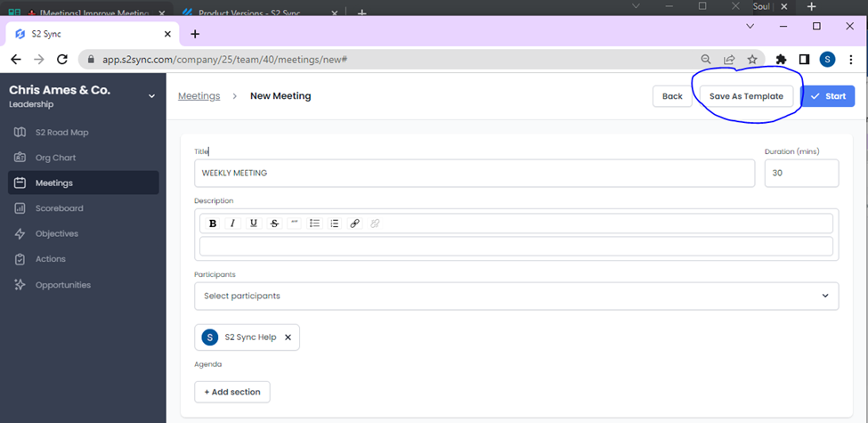Share this page via address bar
The height and width of the screenshot is (423, 868).
pyautogui.click(x=729, y=60)
